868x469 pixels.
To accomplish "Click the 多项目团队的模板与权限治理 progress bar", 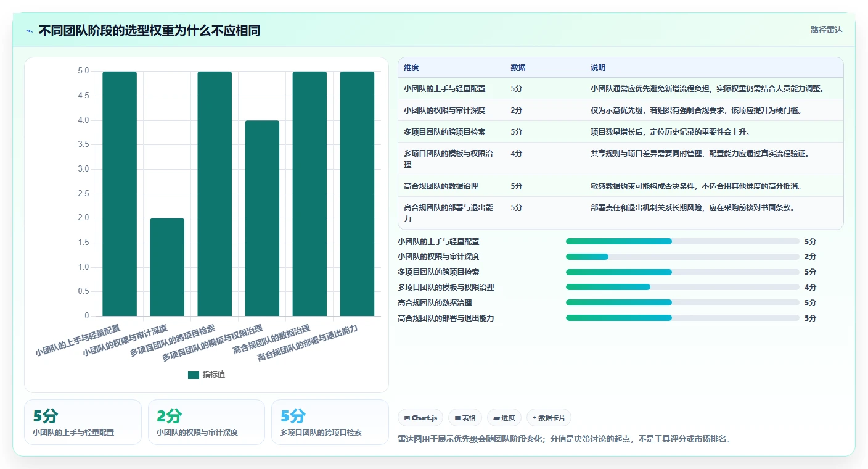I will (682, 287).
